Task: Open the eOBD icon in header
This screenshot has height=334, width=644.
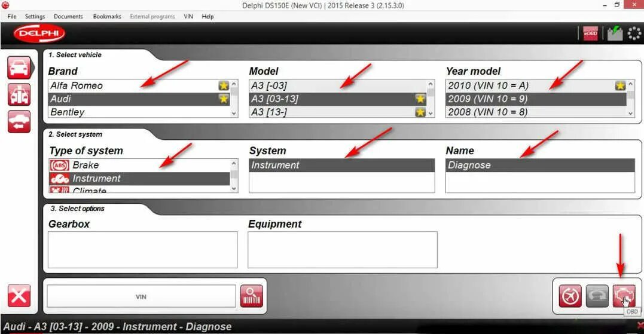Action: coord(591,33)
